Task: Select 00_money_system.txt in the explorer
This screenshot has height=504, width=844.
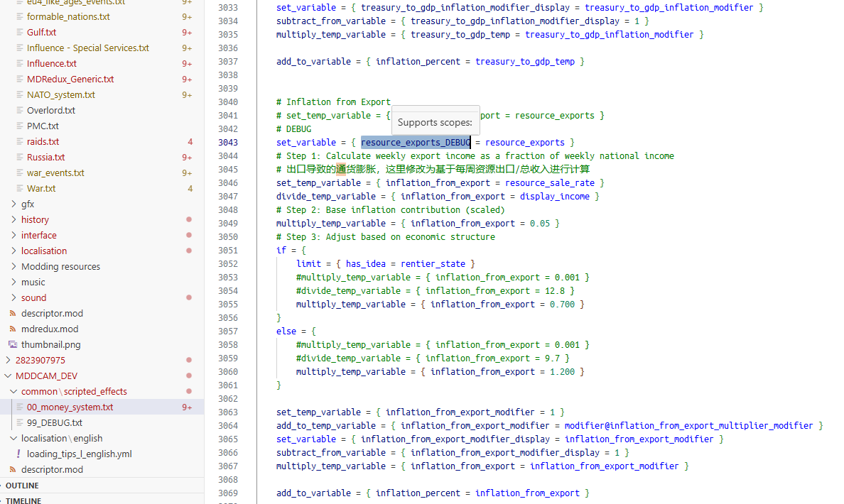Action: (70, 407)
